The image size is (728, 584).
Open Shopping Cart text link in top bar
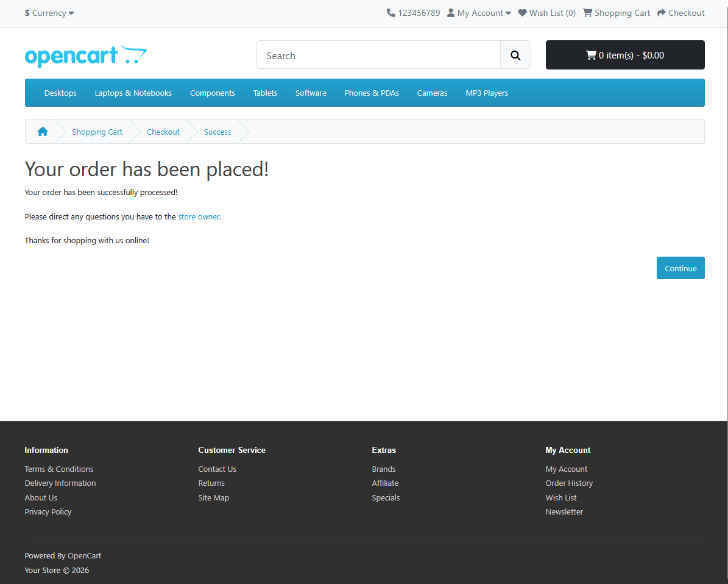(622, 13)
